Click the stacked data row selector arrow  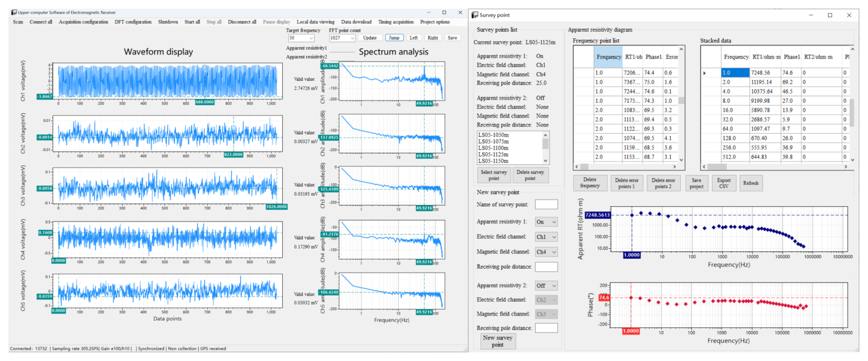(705, 73)
